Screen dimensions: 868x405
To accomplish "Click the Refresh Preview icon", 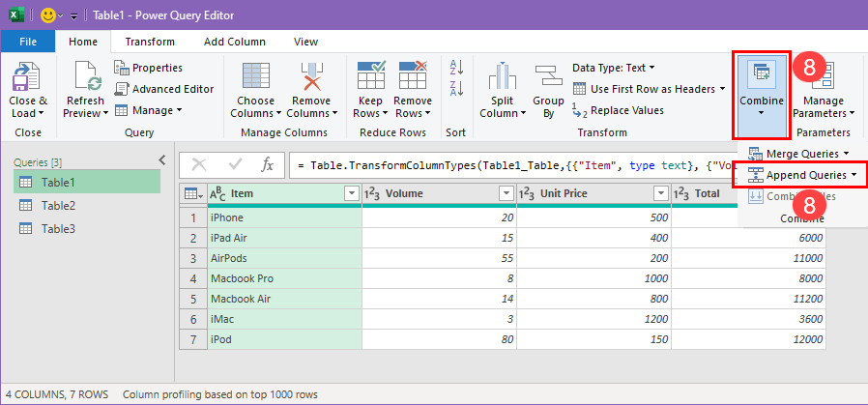I will coord(88,76).
